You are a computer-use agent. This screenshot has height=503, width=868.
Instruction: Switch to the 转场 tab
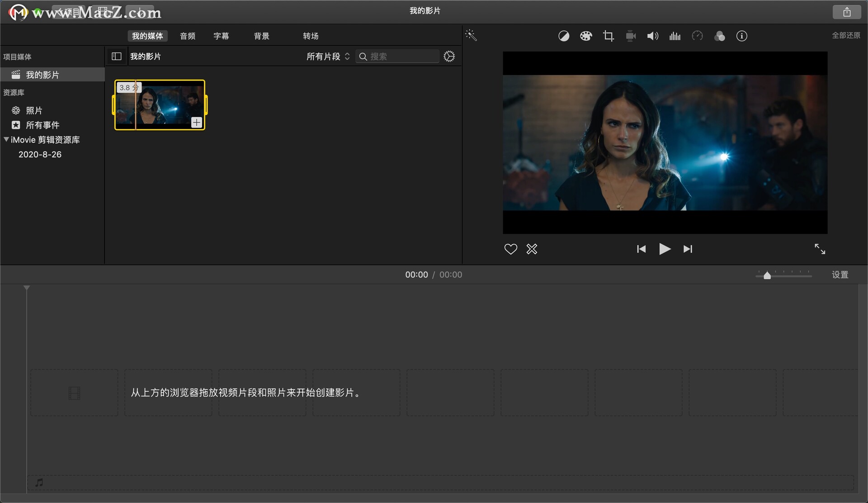(311, 36)
